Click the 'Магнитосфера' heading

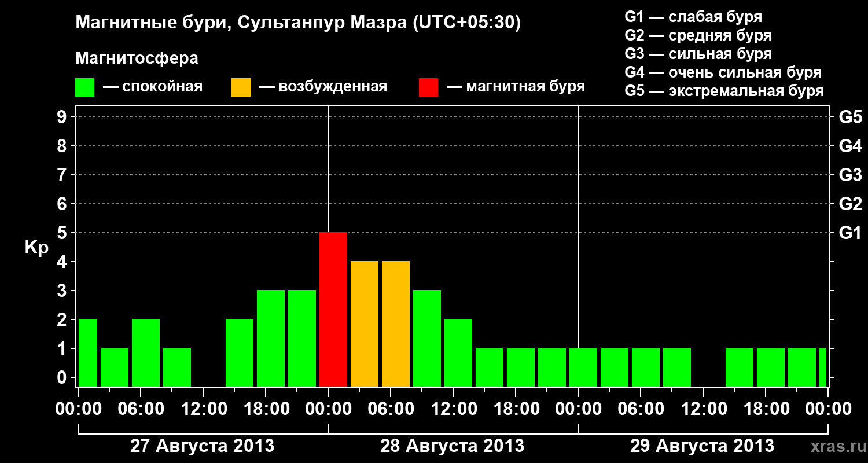137,58
